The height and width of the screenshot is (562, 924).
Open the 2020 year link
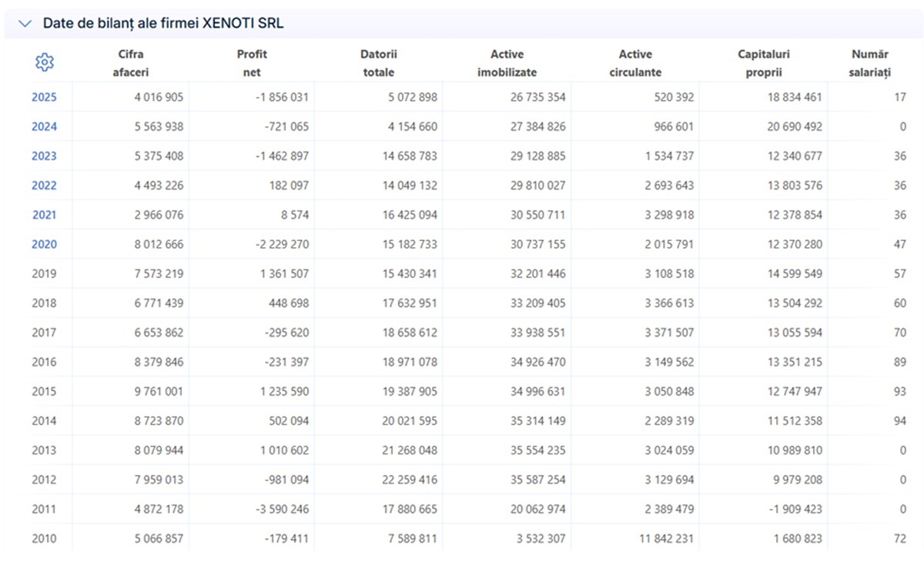44,244
